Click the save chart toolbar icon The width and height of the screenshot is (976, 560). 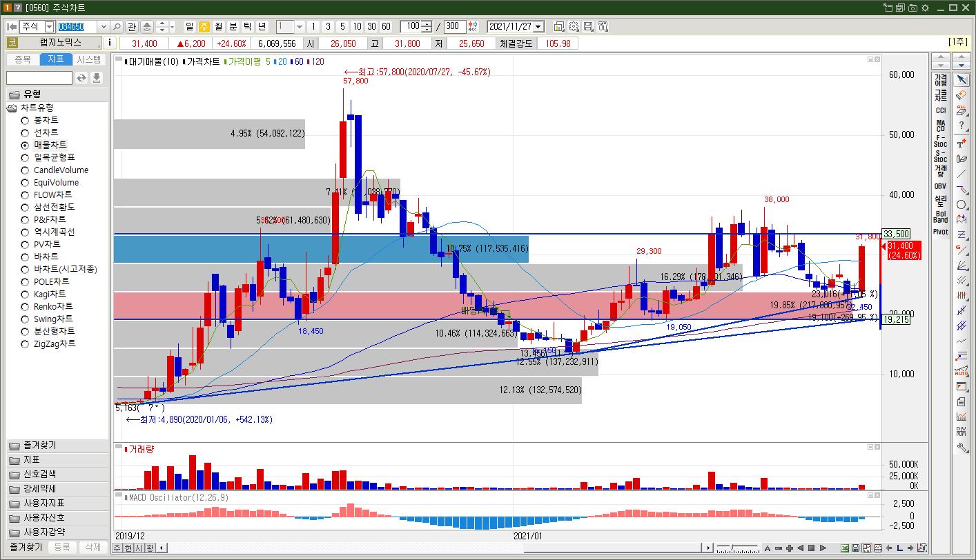588,26
